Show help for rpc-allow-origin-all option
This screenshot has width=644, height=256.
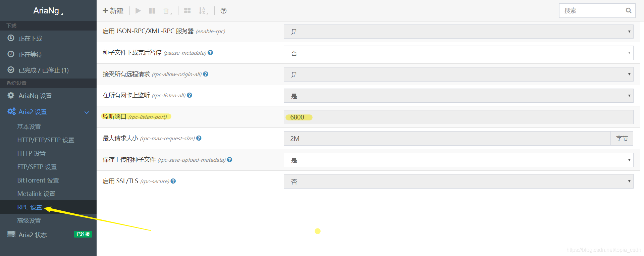(x=206, y=74)
